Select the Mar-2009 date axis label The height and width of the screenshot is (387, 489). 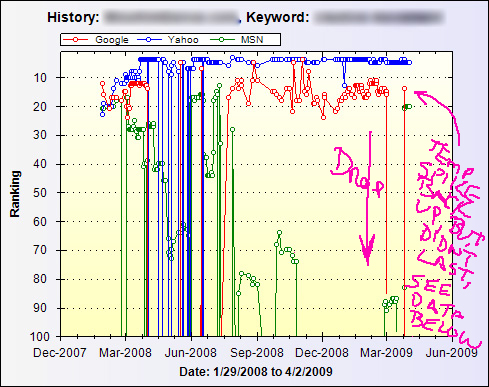coord(387,353)
